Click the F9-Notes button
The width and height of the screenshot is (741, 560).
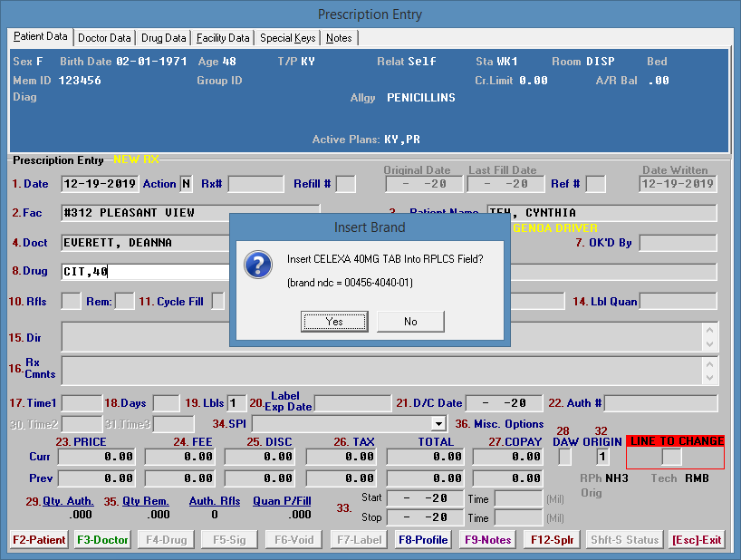click(487, 540)
